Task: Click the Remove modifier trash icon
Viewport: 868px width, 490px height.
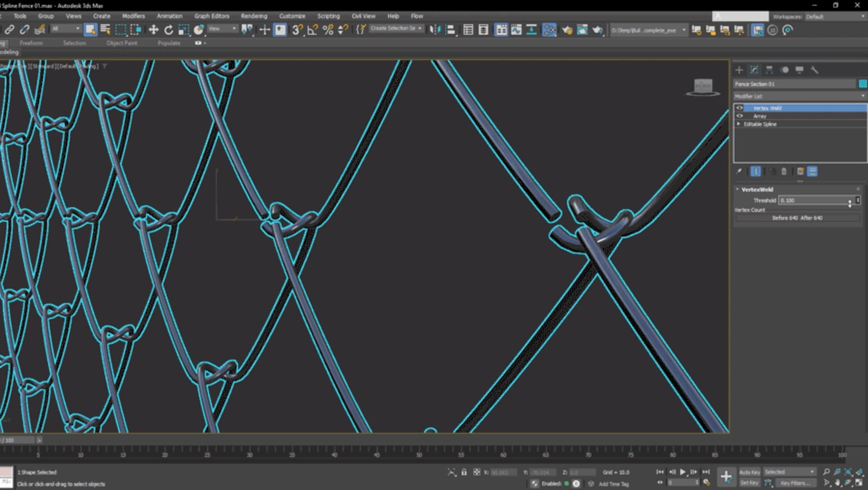Action: [784, 171]
